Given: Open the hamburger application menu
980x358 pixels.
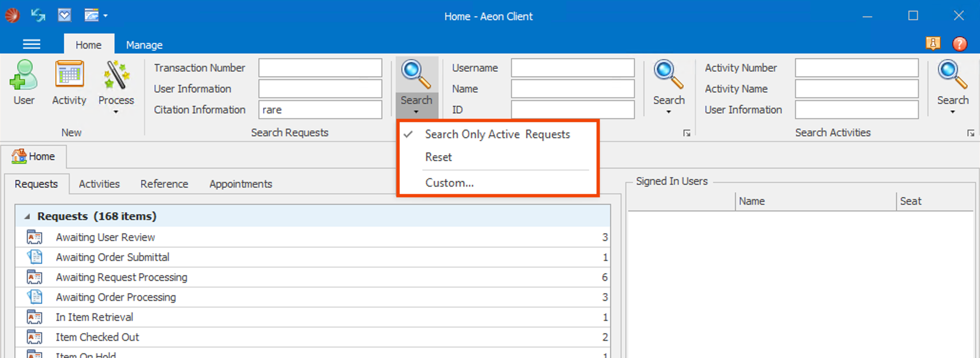Looking at the screenshot, I should pyautogui.click(x=31, y=45).
